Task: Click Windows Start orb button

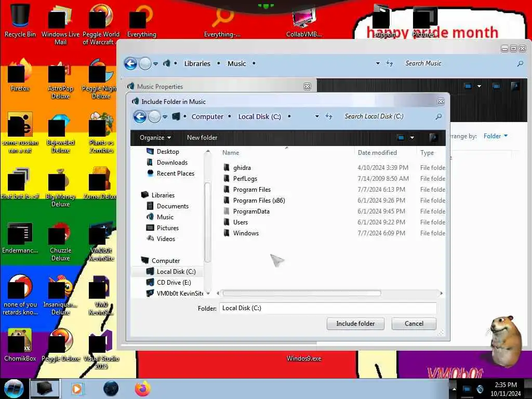Action: pos(14,389)
